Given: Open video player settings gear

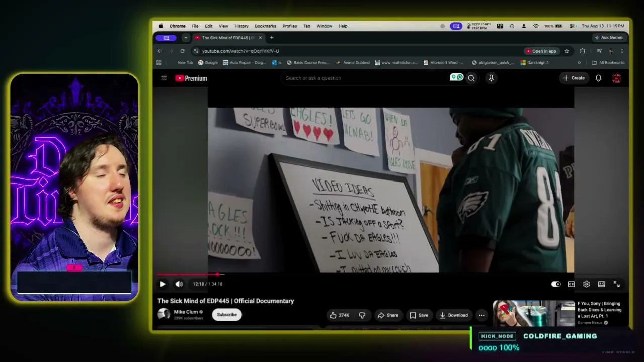Looking at the screenshot, I should pos(586,284).
